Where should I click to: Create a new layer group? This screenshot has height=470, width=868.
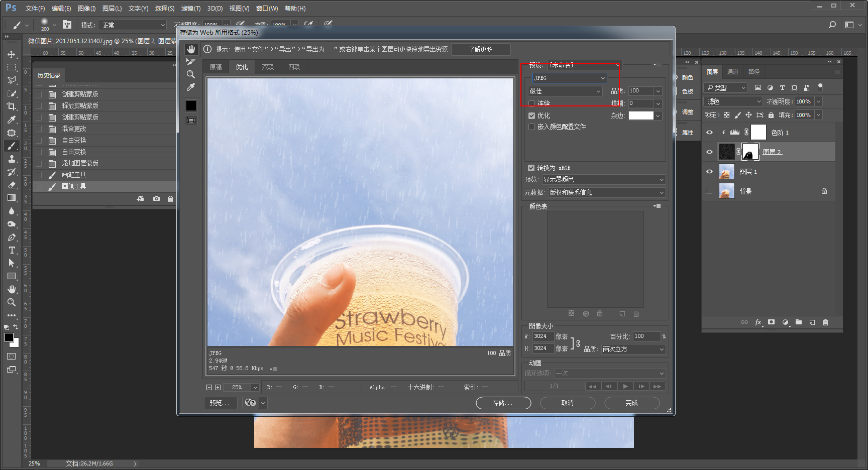click(x=799, y=322)
